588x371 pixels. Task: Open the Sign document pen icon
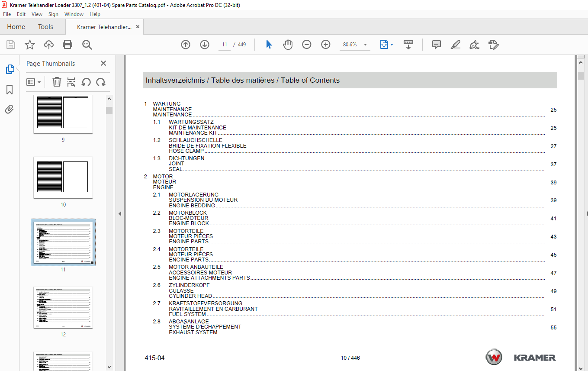coord(475,45)
